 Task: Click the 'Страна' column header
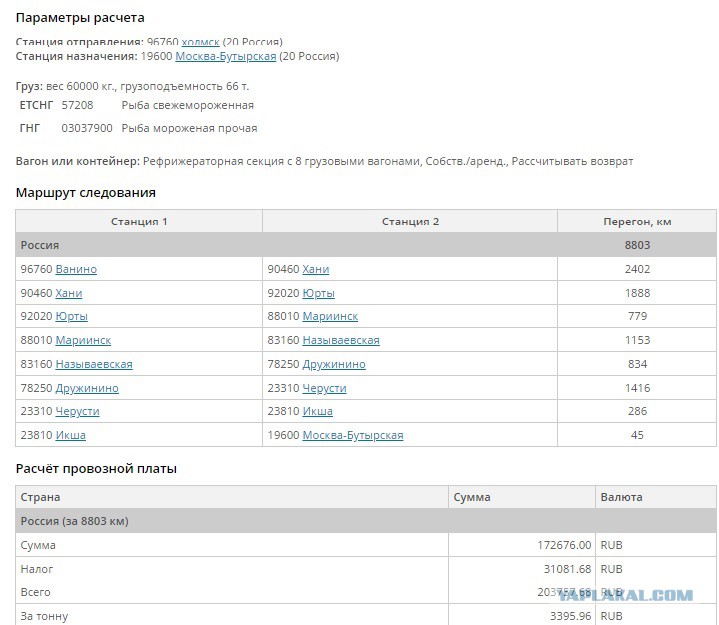[232, 498]
